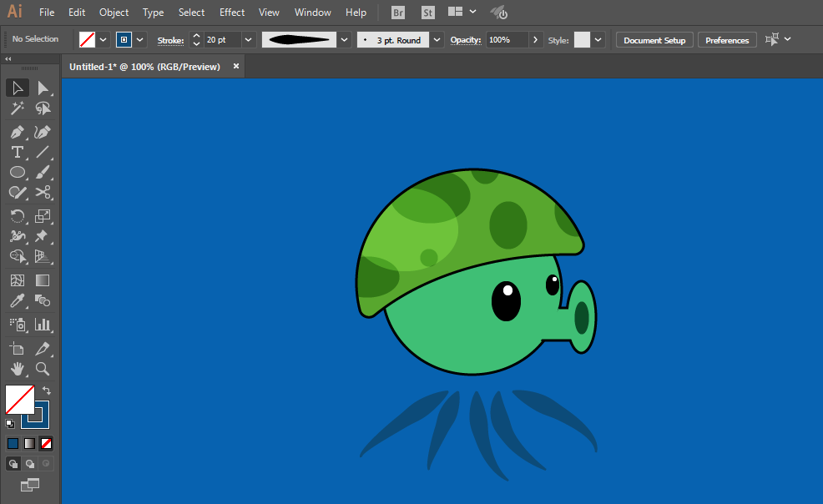Click the Fill color swatch in toolbox

click(x=19, y=399)
